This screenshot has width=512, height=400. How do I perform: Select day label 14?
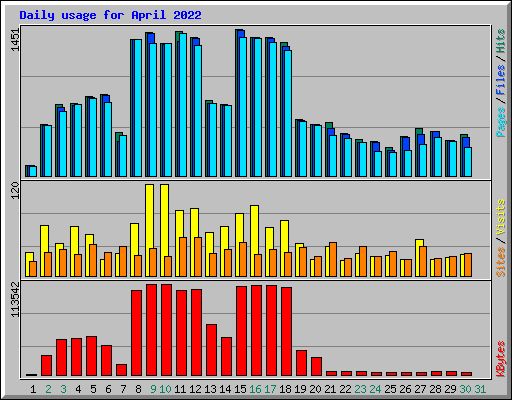225,389
